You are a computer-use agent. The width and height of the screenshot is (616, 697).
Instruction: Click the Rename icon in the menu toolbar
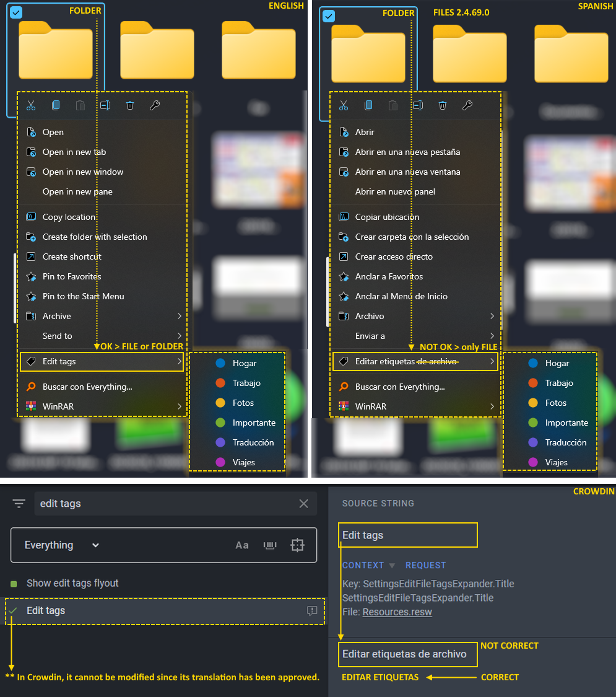(x=105, y=105)
